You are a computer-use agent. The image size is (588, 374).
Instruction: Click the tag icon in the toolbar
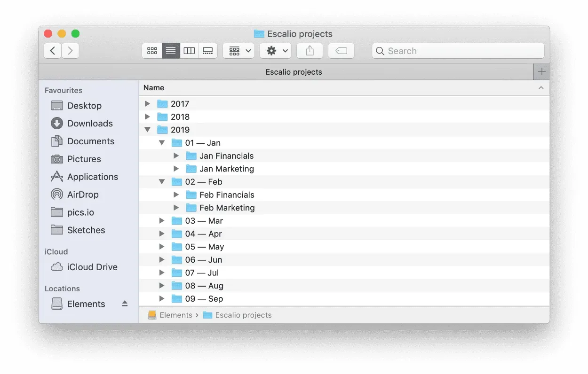point(341,50)
